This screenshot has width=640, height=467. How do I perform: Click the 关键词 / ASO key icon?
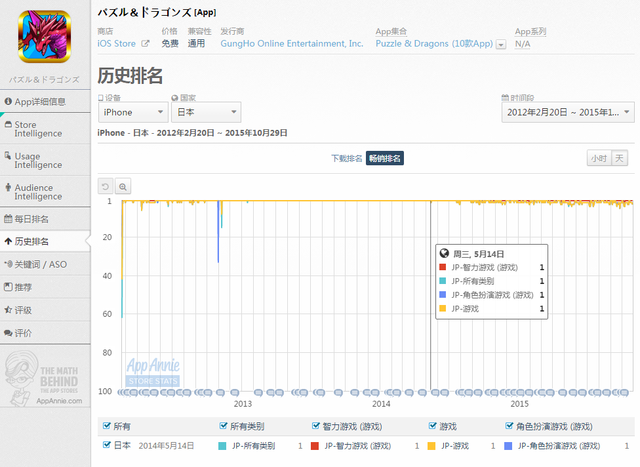click(x=8, y=264)
